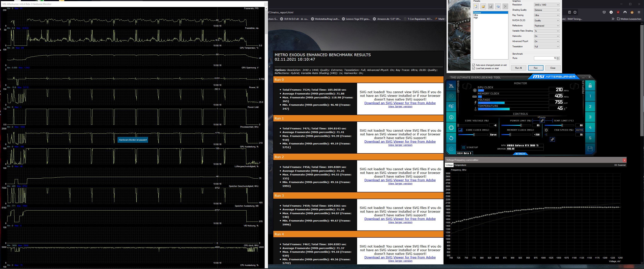The height and width of the screenshot is (269, 644).
Task: Adjust the Memory Clock slider handle
Action: tap(510, 135)
